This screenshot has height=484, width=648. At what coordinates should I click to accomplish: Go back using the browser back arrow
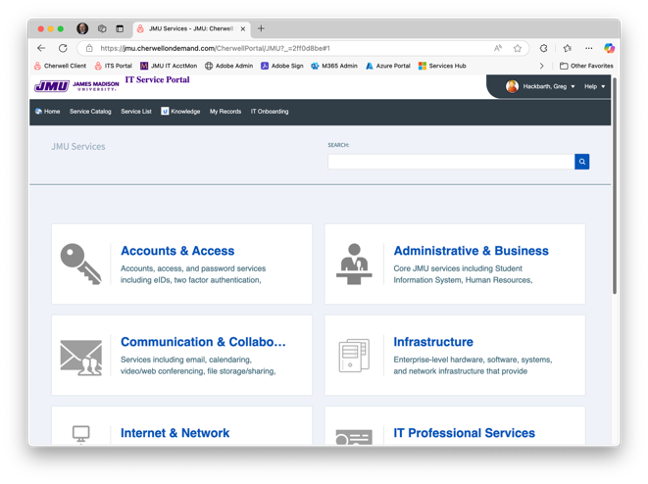coord(41,48)
